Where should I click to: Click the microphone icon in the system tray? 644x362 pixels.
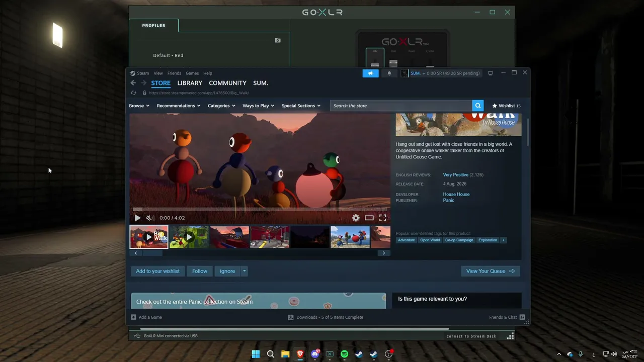(x=581, y=354)
